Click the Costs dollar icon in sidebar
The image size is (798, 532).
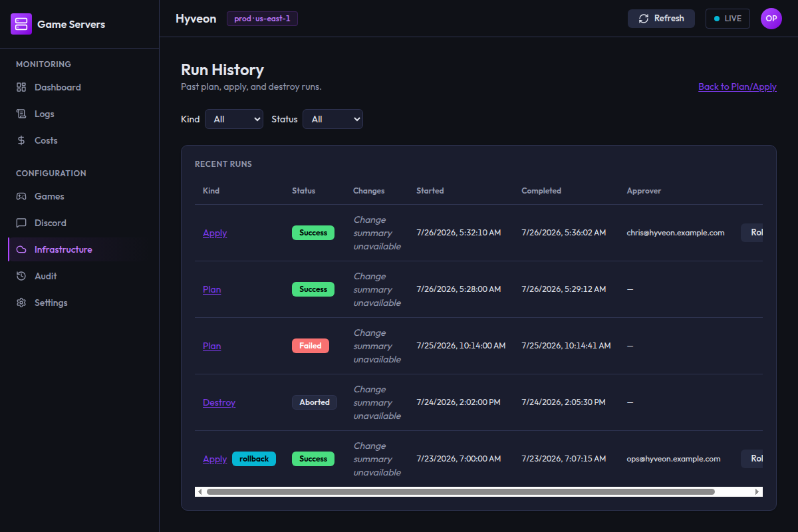point(21,140)
